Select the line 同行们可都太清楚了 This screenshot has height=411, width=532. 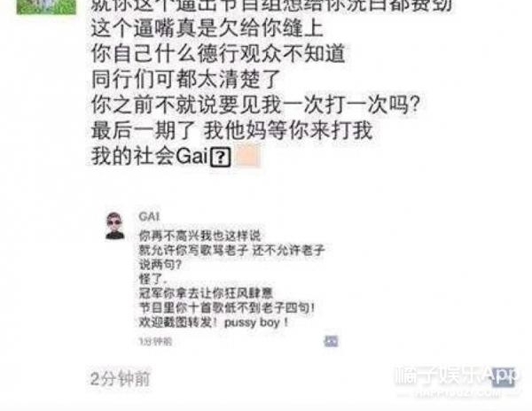tap(186, 80)
